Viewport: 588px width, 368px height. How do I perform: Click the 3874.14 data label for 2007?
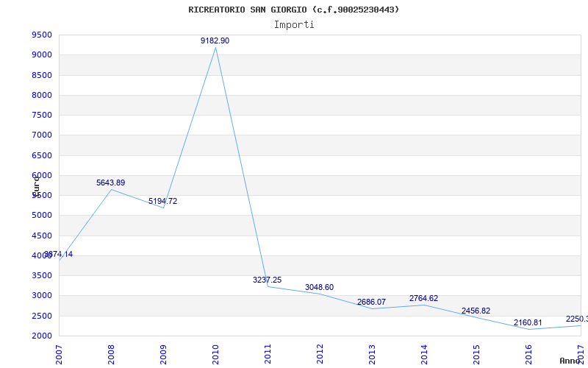(59, 254)
